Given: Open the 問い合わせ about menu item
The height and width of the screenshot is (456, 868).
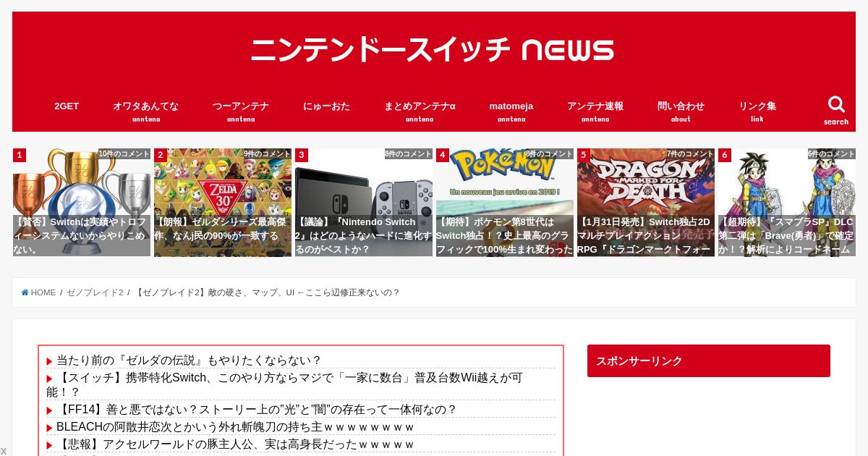Looking at the screenshot, I should tap(681, 110).
